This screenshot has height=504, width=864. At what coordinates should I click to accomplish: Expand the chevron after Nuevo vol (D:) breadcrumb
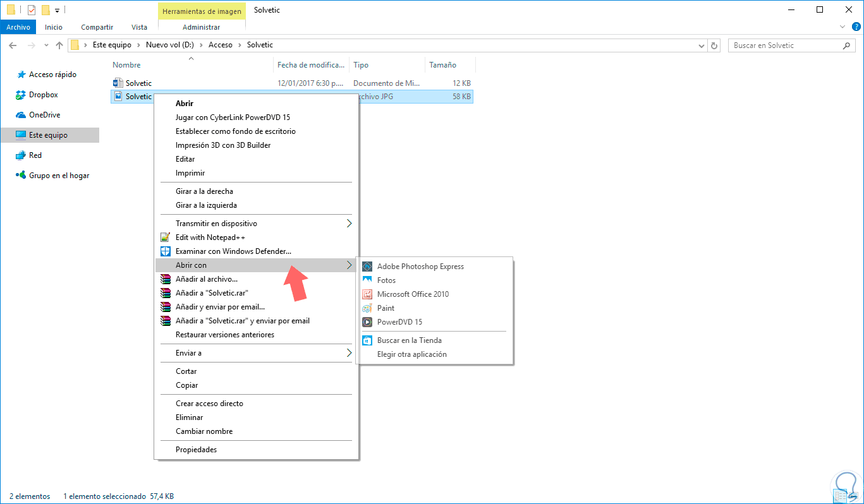click(201, 45)
